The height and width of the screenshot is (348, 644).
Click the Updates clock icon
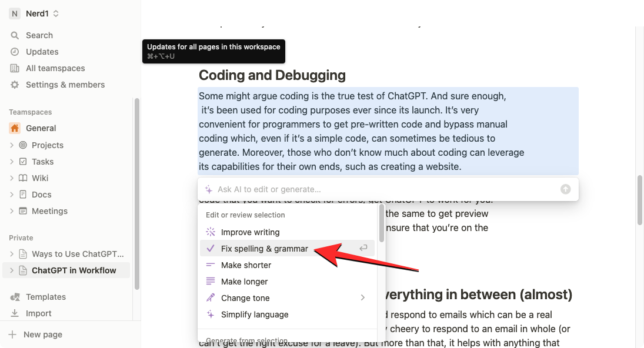(x=15, y=52)
